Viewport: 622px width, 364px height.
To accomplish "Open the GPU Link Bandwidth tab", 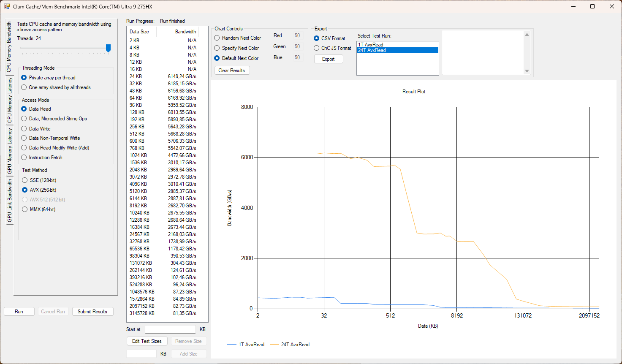I will [9, 201].
